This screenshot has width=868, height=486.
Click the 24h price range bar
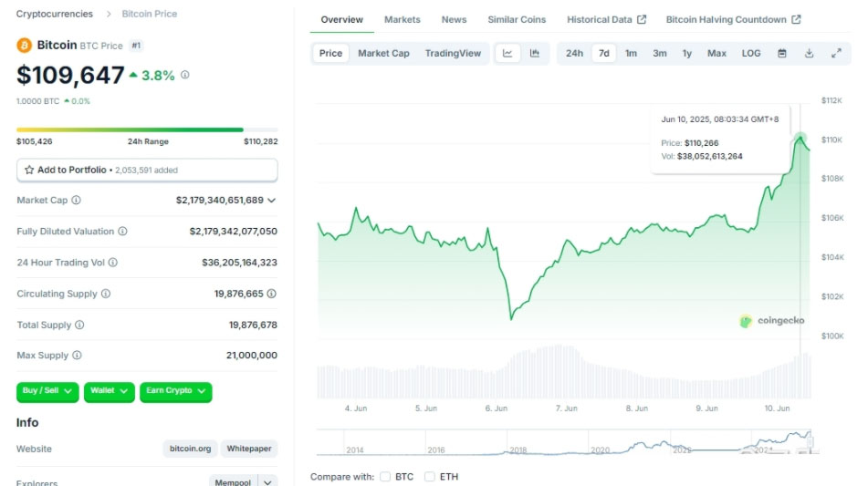(x=147, y=129)
